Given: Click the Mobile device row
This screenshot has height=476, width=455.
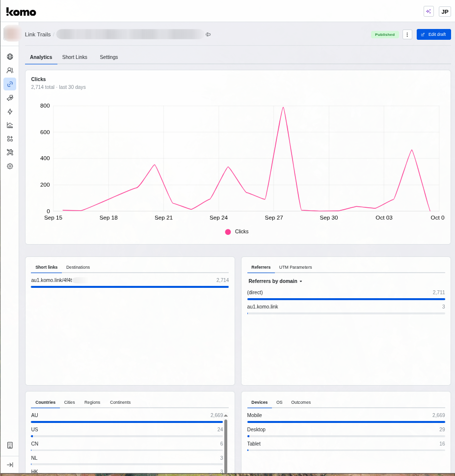Looking at the screenshot, I should pyautogui.click(x=346, y=418).
